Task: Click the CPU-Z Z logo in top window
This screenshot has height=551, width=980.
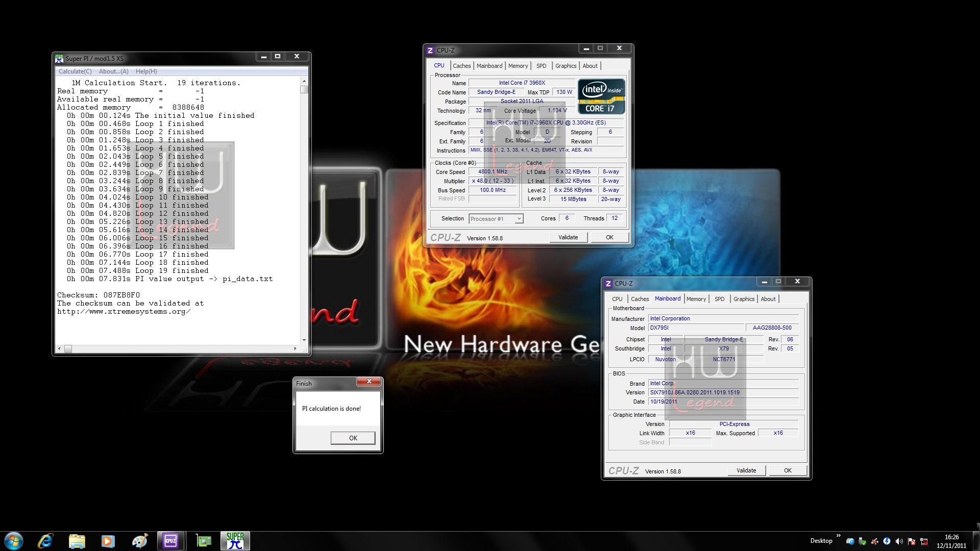Action: [x=430, y=50]
